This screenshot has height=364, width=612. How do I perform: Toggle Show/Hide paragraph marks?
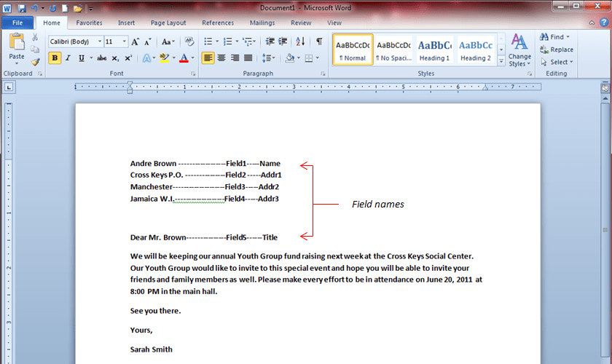coord(319,41)
